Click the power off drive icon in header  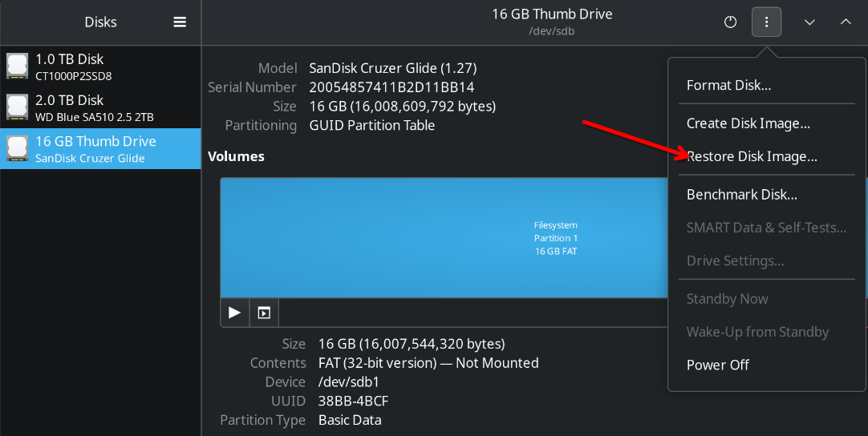(x=730, y=22)
